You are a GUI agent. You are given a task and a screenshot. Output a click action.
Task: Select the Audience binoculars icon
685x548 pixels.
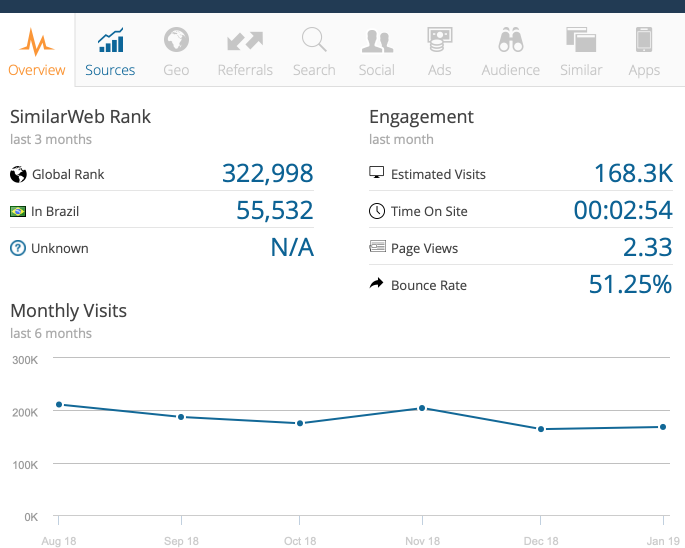(x=511, y=40)
